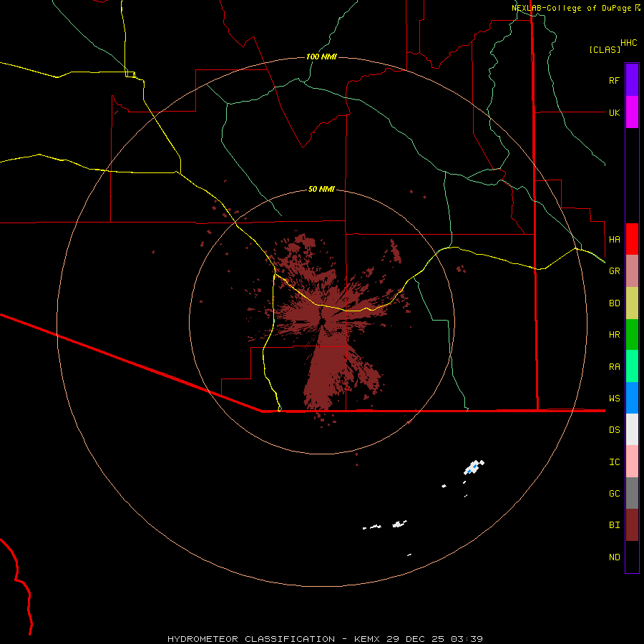This screenshot has width=644, height=644.
Task: Click the GC legend label
Action: click(614, 493)
